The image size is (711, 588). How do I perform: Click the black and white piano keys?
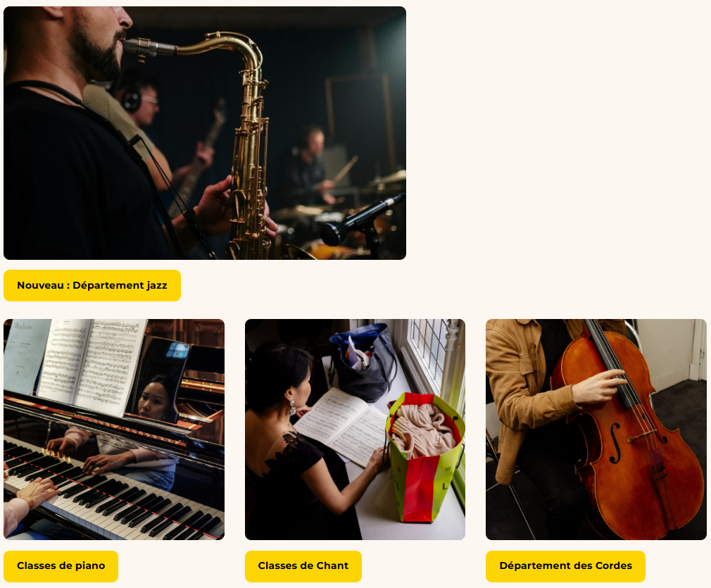click(113, 494)
